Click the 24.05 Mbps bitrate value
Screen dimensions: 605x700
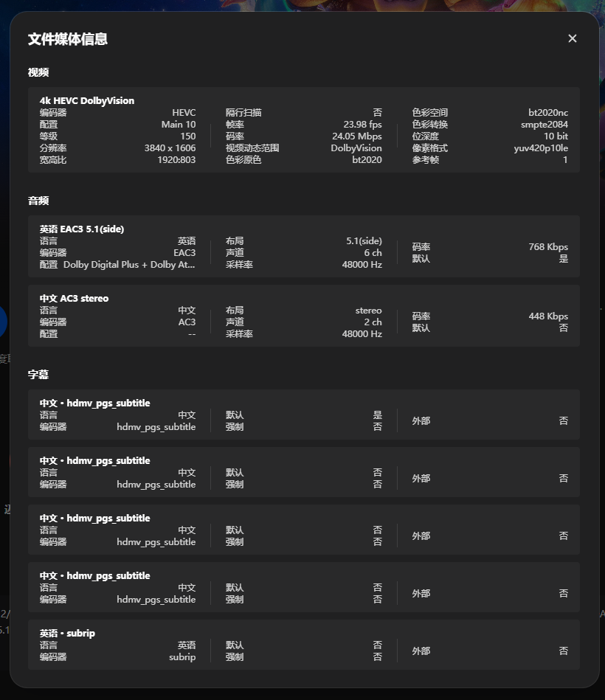pyautogui.click(x=357, y=136)
